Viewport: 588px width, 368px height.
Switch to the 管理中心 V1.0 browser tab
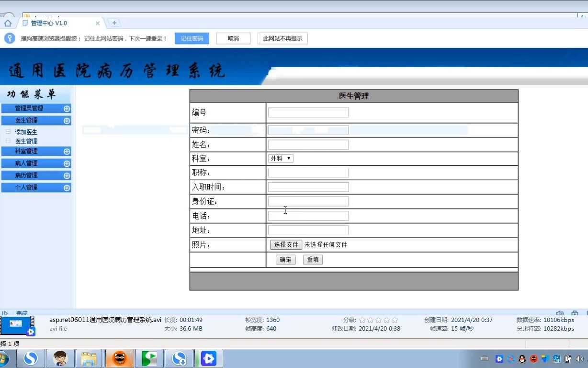57,23
